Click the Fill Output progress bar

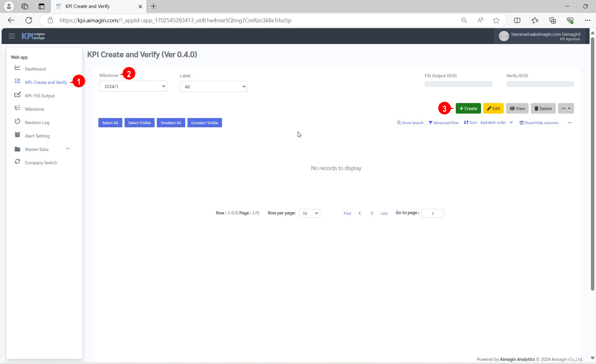point(458,84)
